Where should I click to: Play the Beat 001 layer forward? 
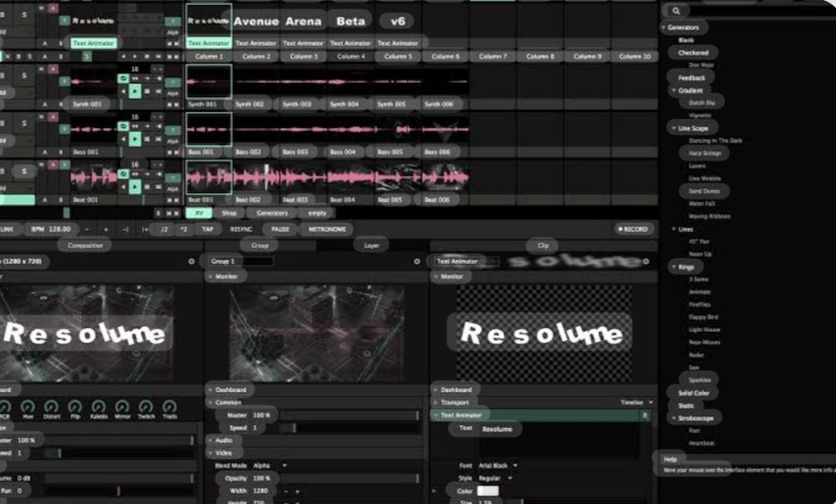pyautogui.click(x=135, y=187)
